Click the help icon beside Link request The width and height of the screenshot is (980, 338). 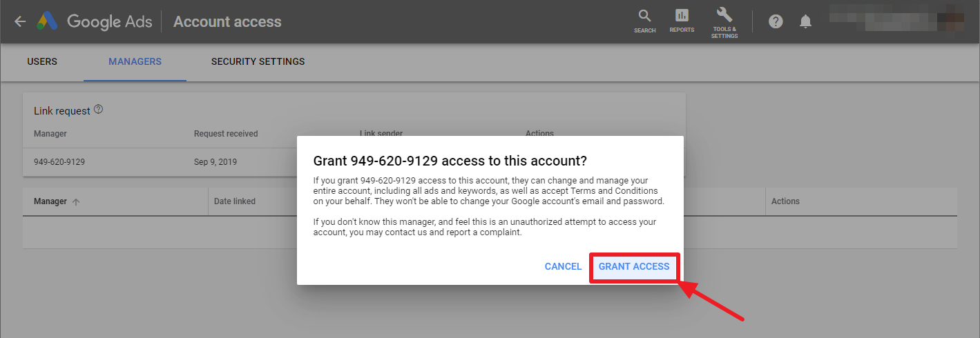99,110
